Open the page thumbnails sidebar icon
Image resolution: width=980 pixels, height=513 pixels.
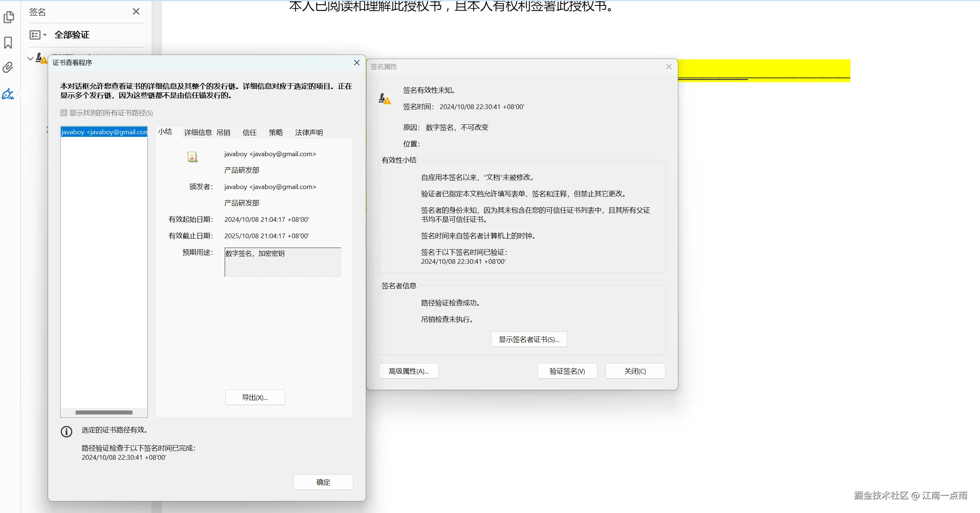9,17
